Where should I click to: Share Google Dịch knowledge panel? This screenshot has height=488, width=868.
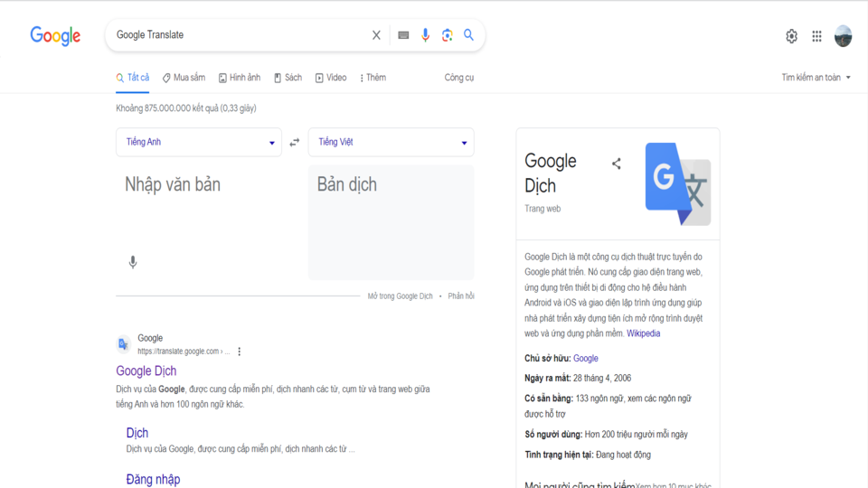pos(616,164)
